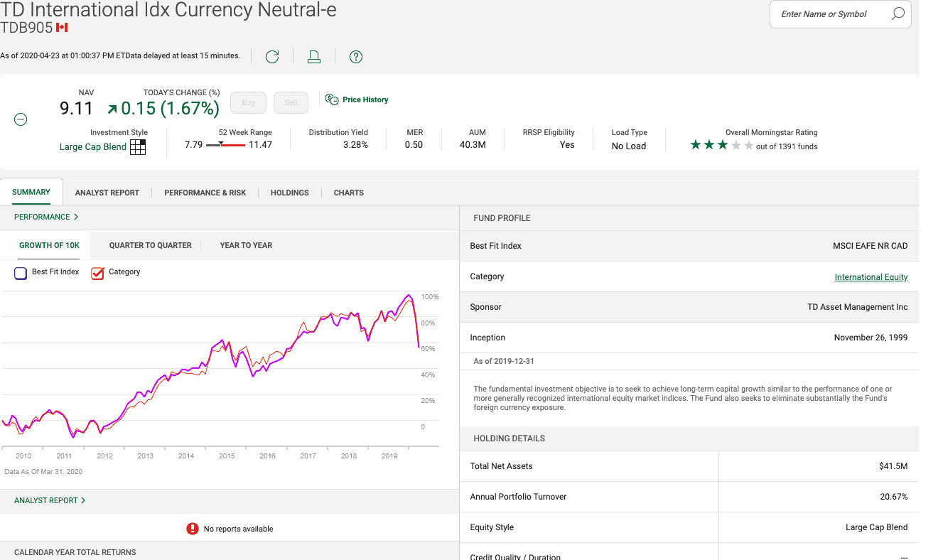Click the Buy button

tap(249, 102)
